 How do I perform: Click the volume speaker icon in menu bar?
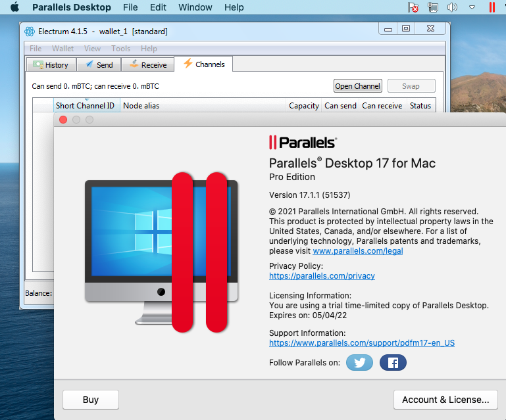pyautogui.click(x=452, y=7)
